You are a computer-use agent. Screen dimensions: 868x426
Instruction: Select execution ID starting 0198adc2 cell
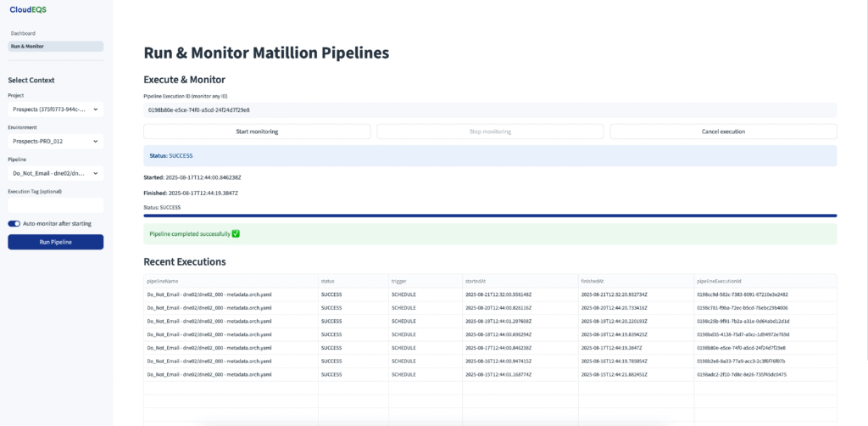click(x=765, y=374)
